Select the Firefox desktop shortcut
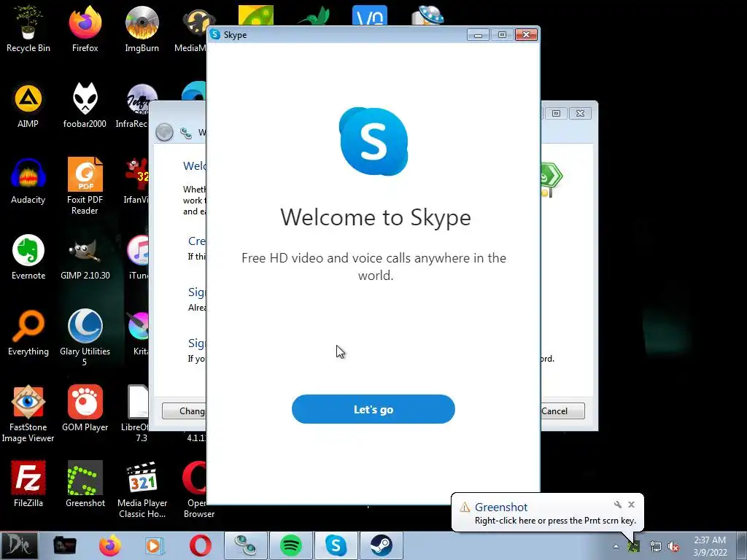The width and height of the screenshot is (747, 560). coord(85,28)
